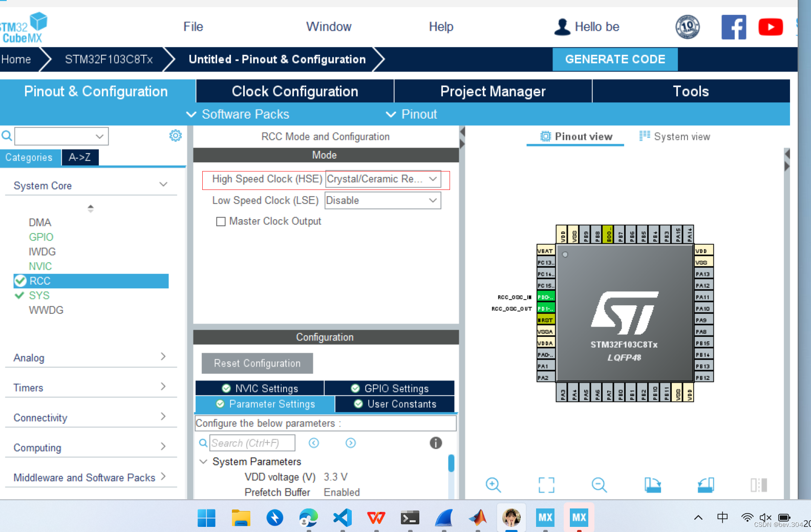Click the Wi-Fi icon in system tray
This screenshot has width=811, height=532.
(x=747, y=517)
